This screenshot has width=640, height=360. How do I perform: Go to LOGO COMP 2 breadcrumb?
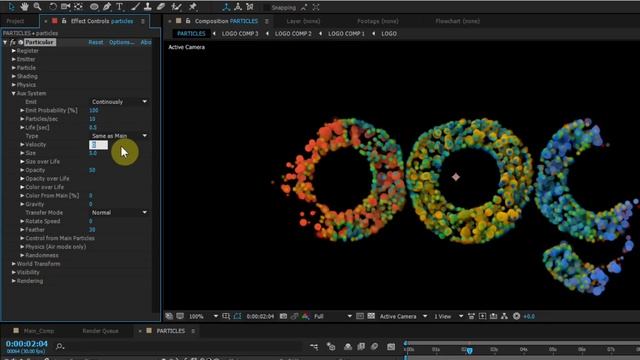[x=293, y=34]
